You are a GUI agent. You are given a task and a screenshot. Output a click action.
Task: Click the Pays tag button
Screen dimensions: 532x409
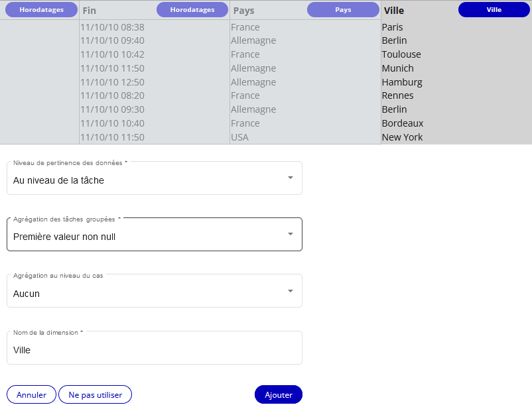click(343, 10)
